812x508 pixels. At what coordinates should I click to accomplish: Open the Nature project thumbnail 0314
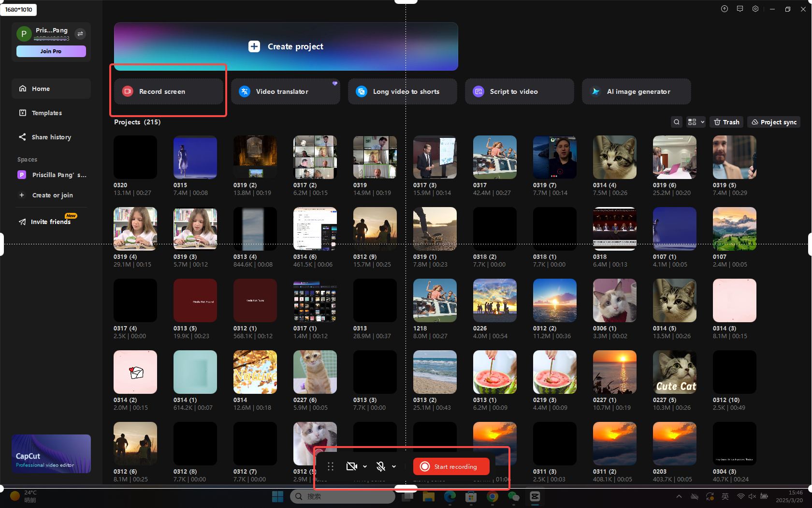click(255, 372)
